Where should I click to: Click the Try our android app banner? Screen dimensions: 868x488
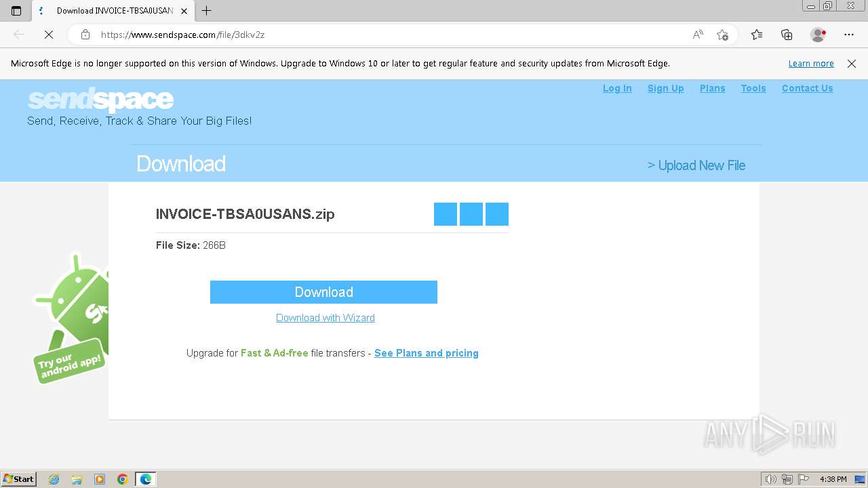(x=71, y=319)
